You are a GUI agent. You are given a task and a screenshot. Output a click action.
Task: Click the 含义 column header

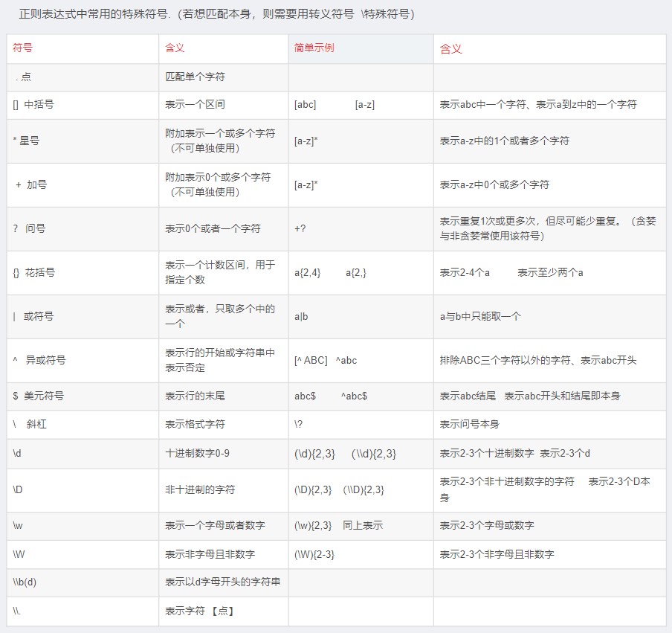172,48
